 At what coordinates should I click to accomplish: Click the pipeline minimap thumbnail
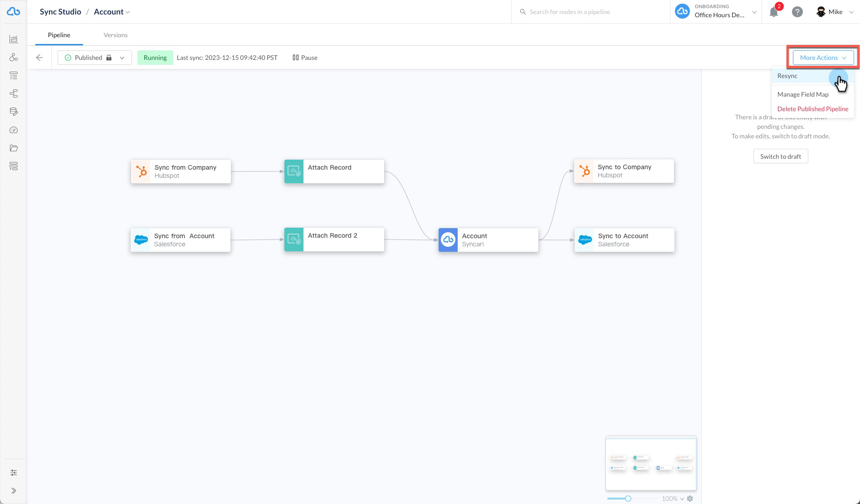[x=651, y=463]
